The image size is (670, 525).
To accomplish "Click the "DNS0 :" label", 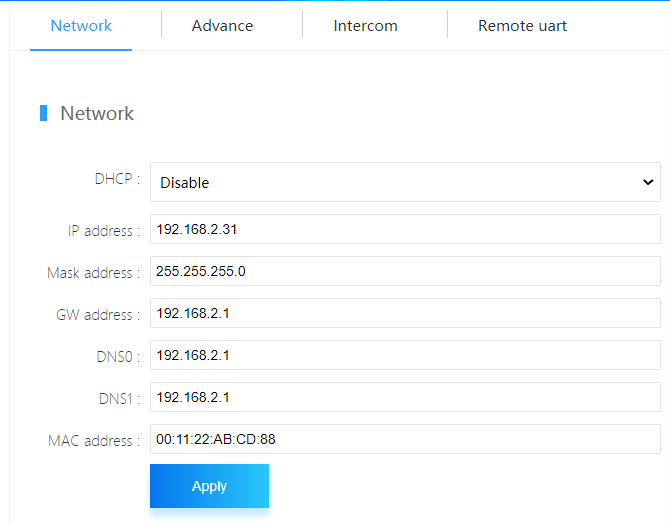I will click(116, 357).
